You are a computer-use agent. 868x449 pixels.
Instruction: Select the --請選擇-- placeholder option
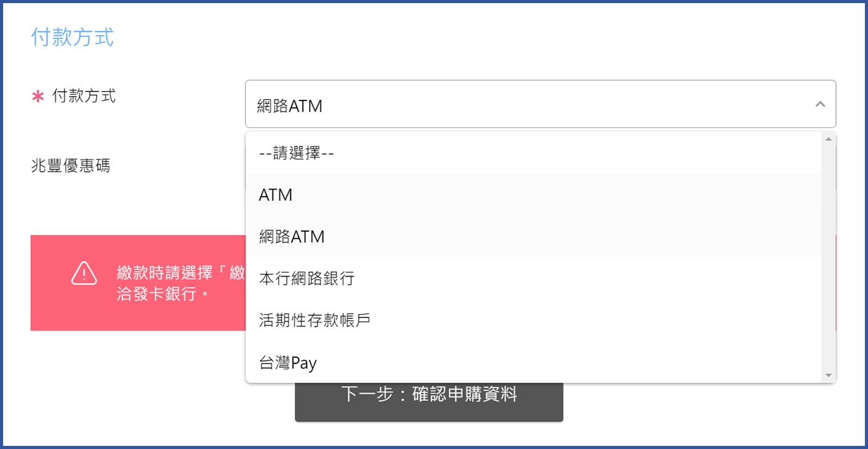tap(295, 153)
